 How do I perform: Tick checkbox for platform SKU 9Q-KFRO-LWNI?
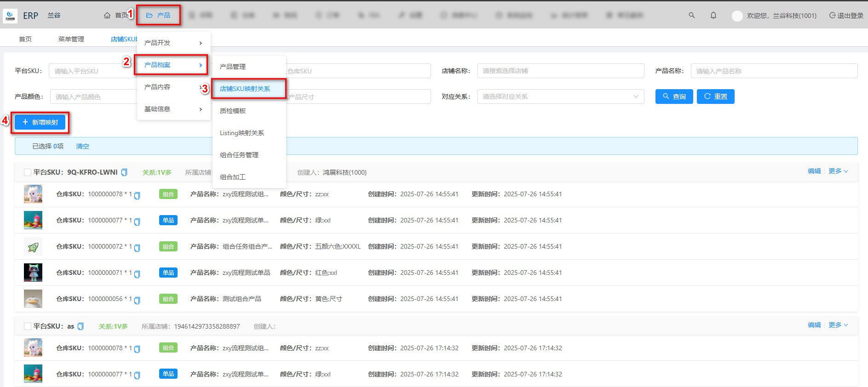[x=28, y=172]
